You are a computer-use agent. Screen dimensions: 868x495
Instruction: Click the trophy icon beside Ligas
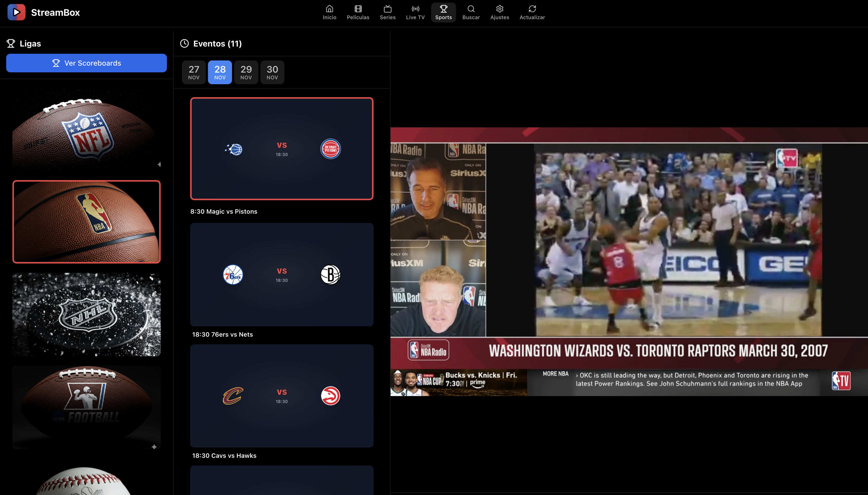pyautogui.click(x=11, y=43)
